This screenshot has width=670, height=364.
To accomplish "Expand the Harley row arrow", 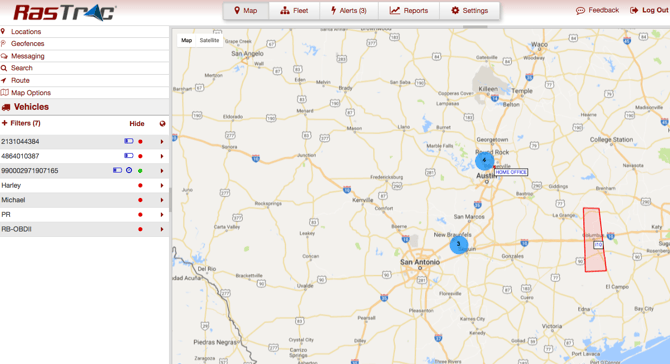I will (162, 185).
